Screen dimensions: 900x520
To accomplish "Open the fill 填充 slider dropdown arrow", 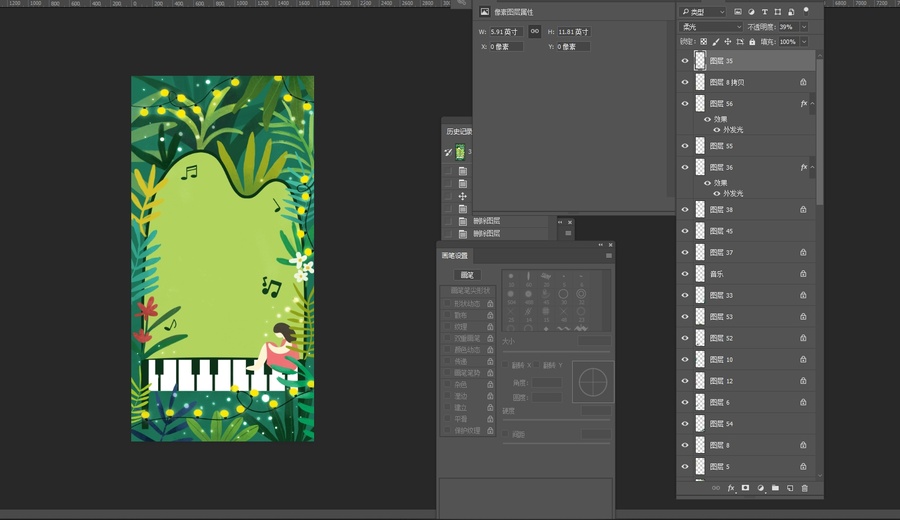I will tap(804, 42).
